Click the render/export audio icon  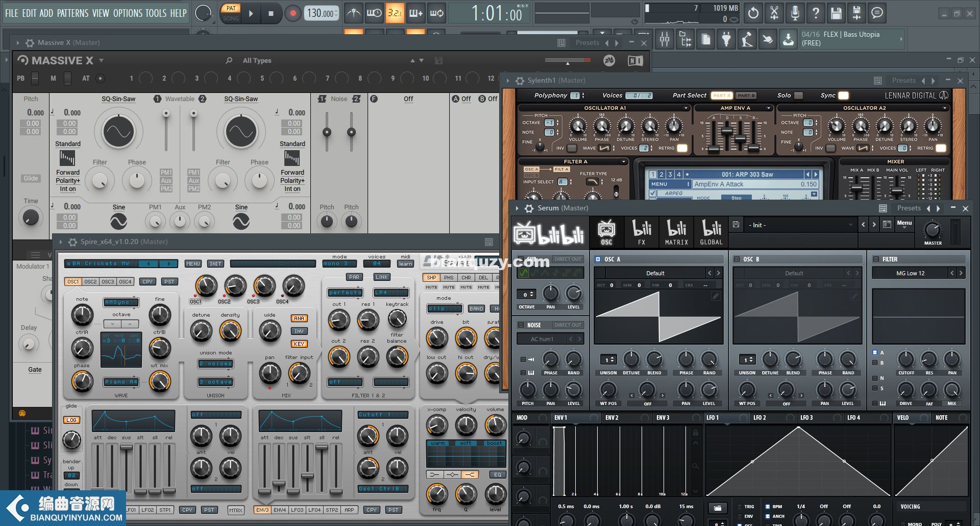(x=857, y=13)
